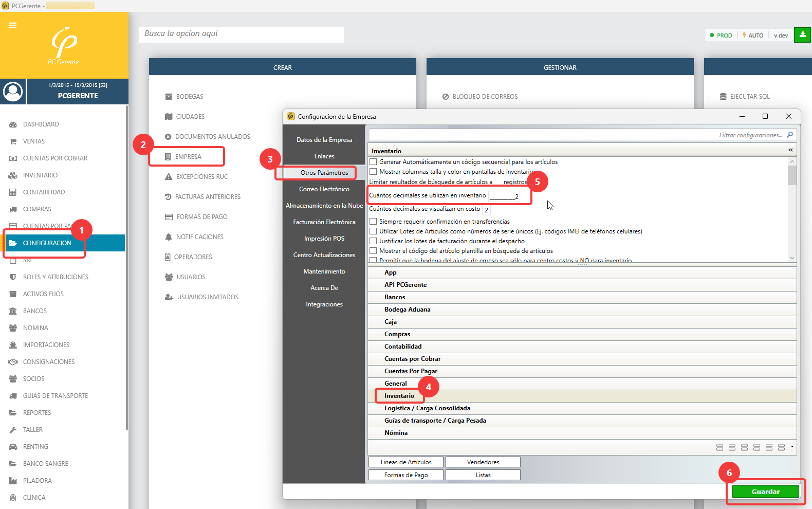
Task: Click the Importaciones ship icon
Action: (13, 345)
